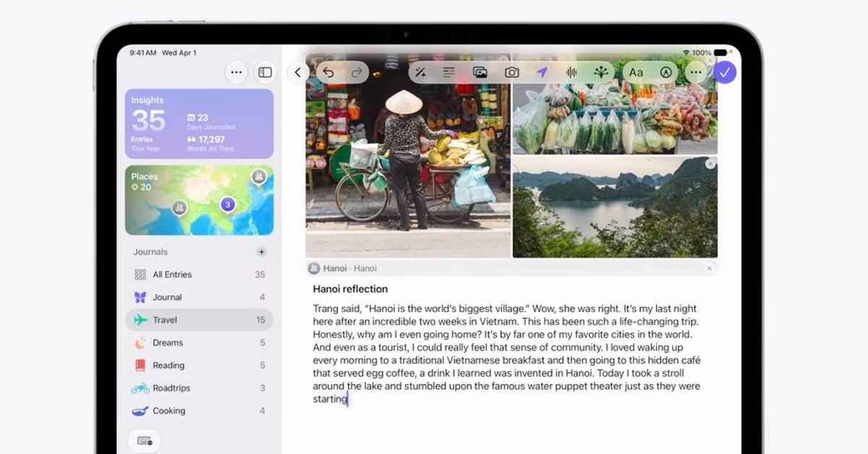This screenshot has height=454, width=868.
Task: Open the Places map card
Action: tap(200, 200)
